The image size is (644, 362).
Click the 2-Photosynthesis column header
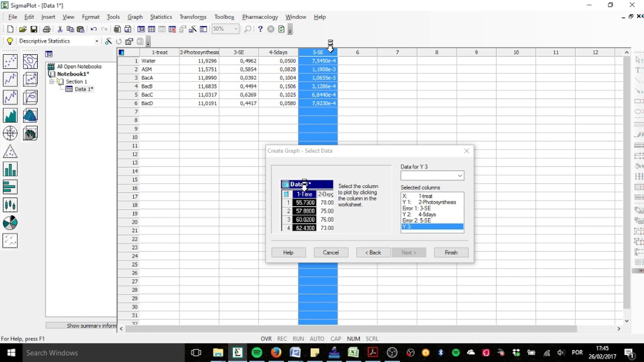pos(199,52)
